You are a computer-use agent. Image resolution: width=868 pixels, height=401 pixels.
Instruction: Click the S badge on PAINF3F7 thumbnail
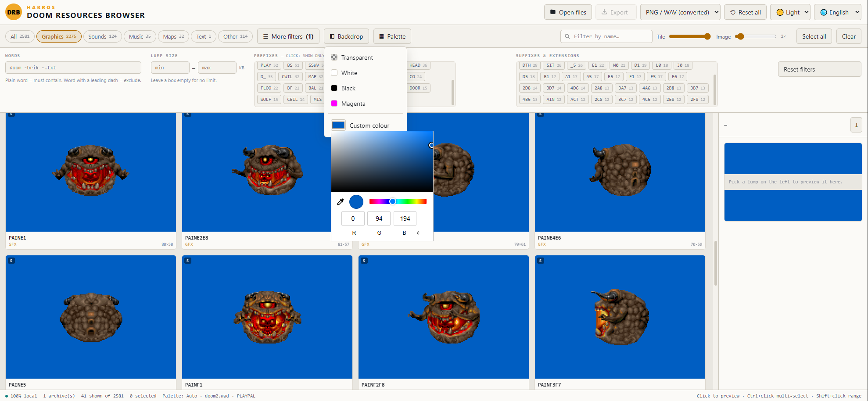541,261
